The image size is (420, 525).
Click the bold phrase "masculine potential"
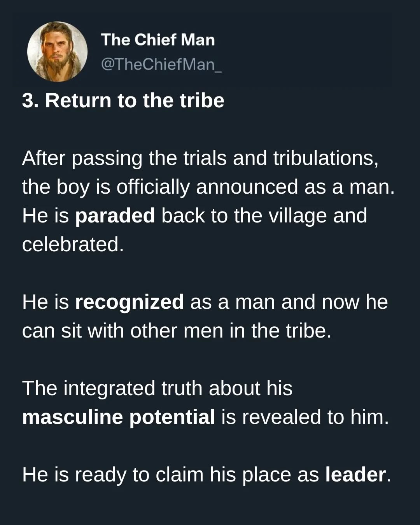pyautogui.click(x=119, y=417)
